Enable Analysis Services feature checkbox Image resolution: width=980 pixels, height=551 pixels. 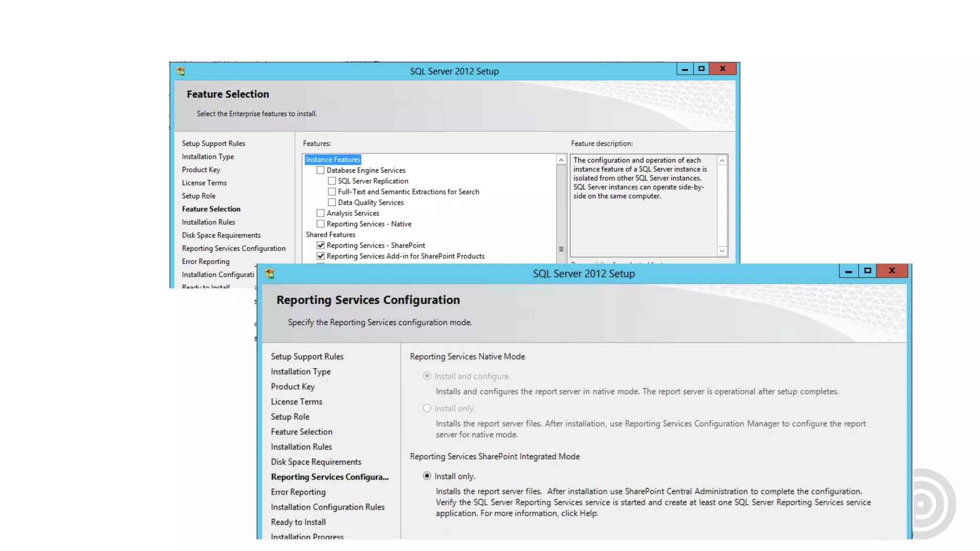click(321, 213)
